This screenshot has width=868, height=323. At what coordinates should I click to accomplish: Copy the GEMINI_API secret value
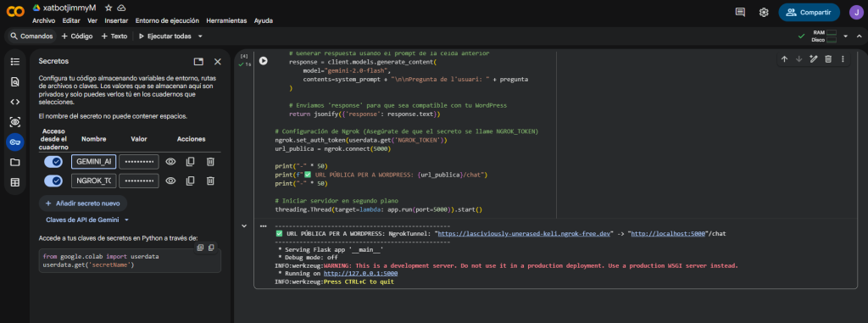click(191, 162)
